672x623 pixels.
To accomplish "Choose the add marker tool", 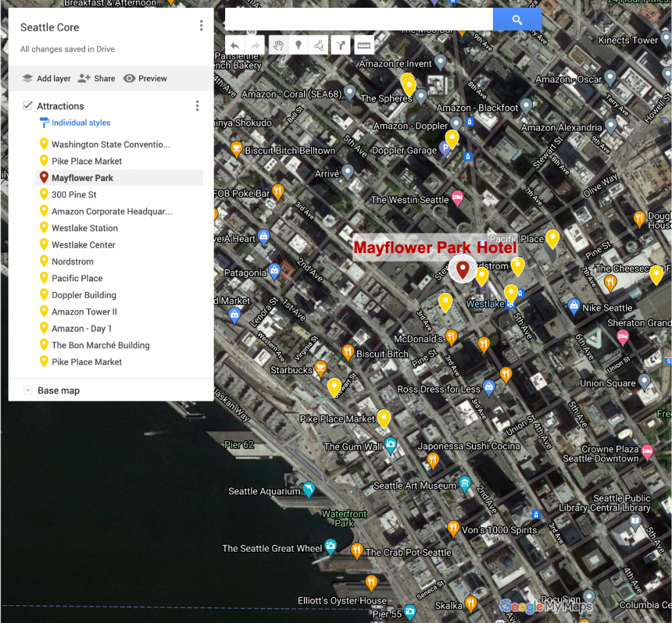I will tap(299, 45).
